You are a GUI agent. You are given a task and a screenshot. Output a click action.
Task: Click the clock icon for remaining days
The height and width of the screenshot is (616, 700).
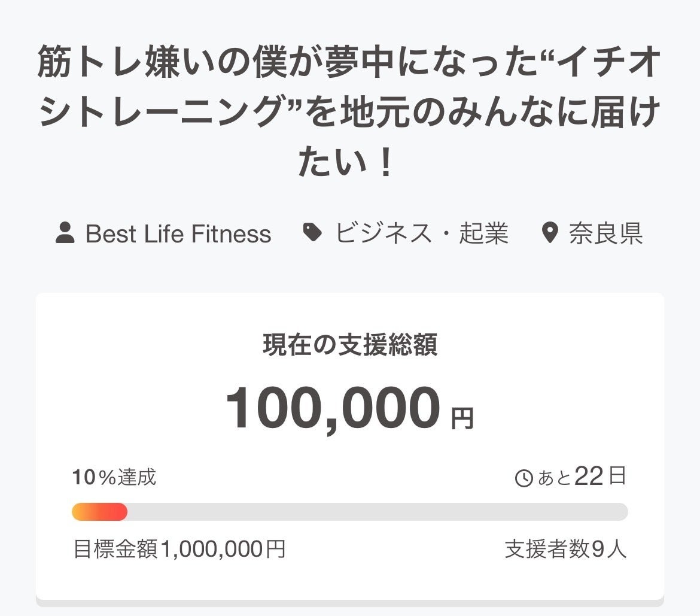[524, 478]
